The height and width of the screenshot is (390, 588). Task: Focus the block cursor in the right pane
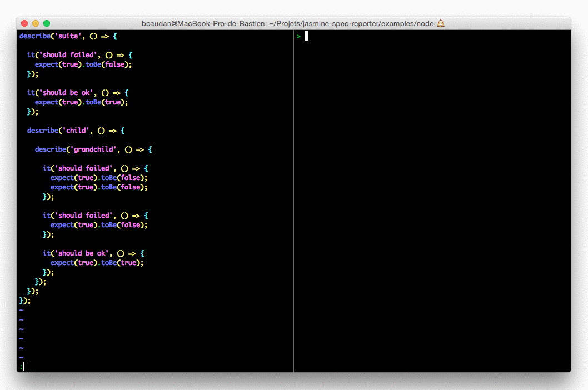(306, 36)
